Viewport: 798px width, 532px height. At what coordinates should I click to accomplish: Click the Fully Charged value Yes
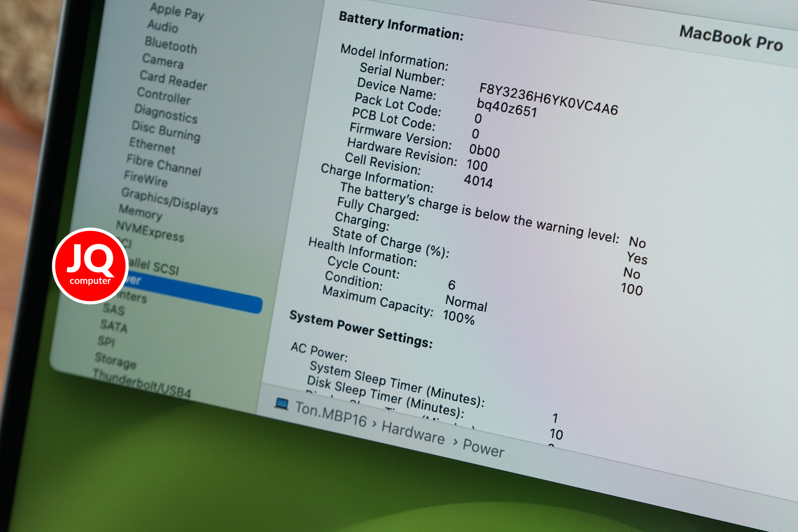coord(637,258)
